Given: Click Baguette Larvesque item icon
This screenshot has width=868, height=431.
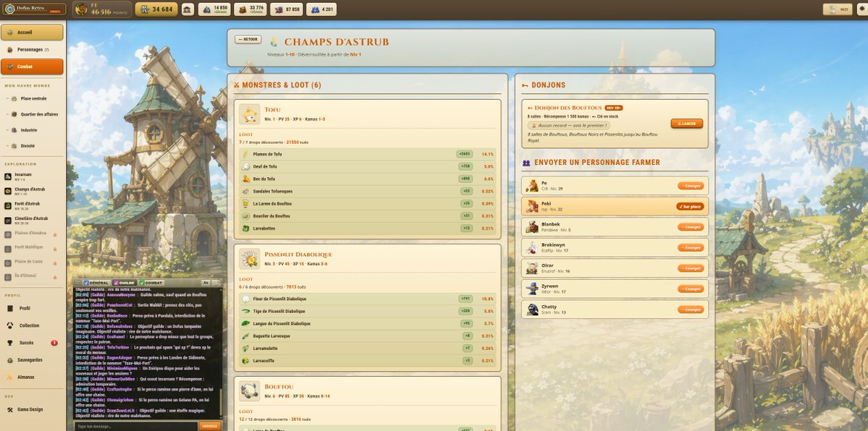Looking at the screenshot, I should pos(246,336).
